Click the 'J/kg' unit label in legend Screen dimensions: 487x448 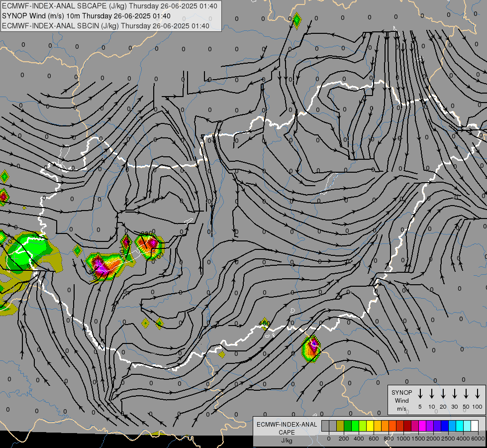[x=287, y=441]
